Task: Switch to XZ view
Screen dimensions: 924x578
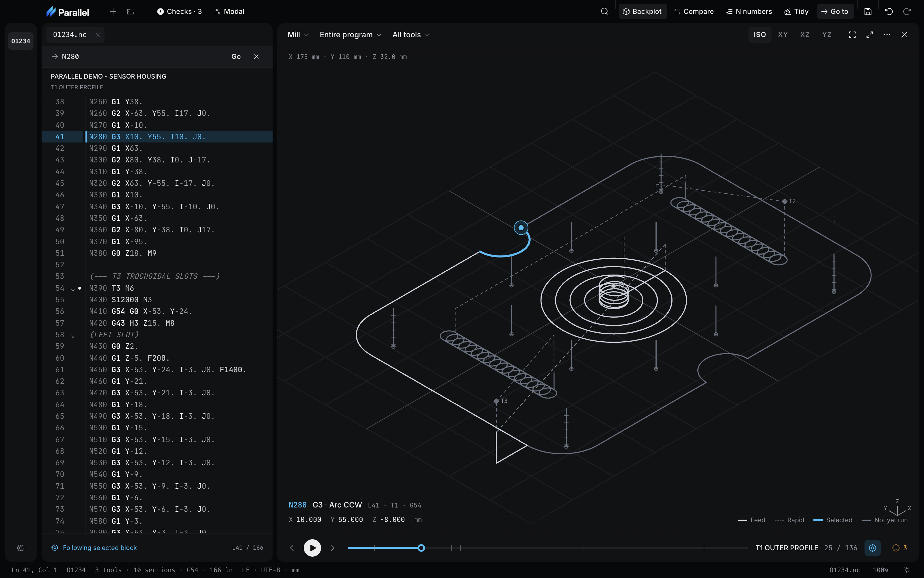Action: [805, 35]
